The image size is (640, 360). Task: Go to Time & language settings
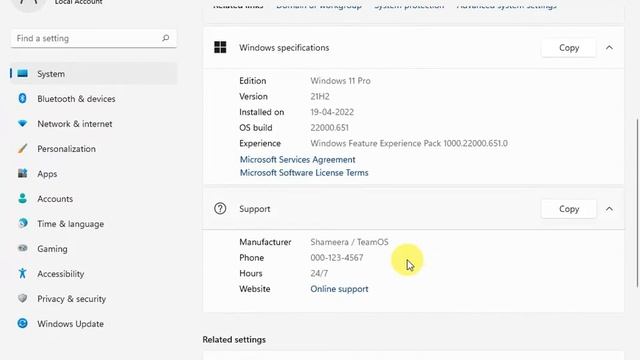(93, 224)
